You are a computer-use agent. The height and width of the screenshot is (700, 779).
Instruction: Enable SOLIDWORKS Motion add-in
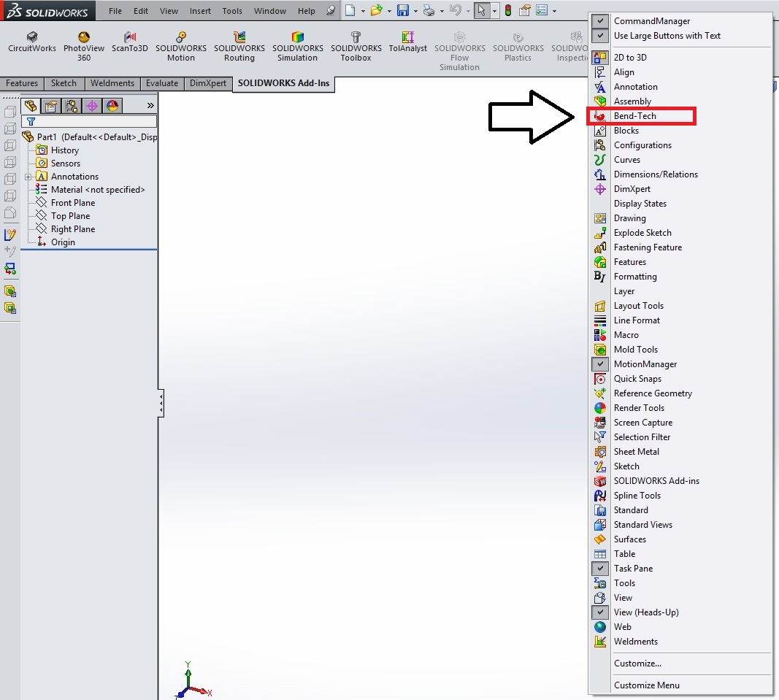click(x=181, y=46)
